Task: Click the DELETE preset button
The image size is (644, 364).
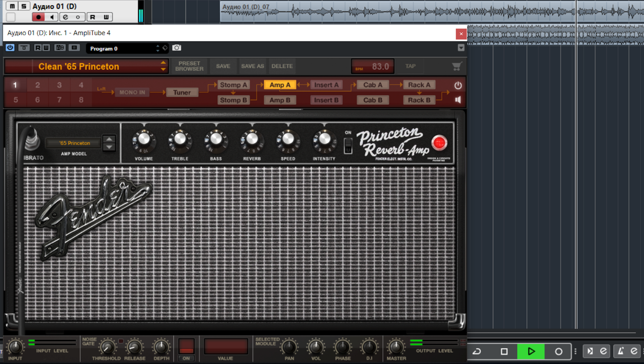Action: (282, 66)
